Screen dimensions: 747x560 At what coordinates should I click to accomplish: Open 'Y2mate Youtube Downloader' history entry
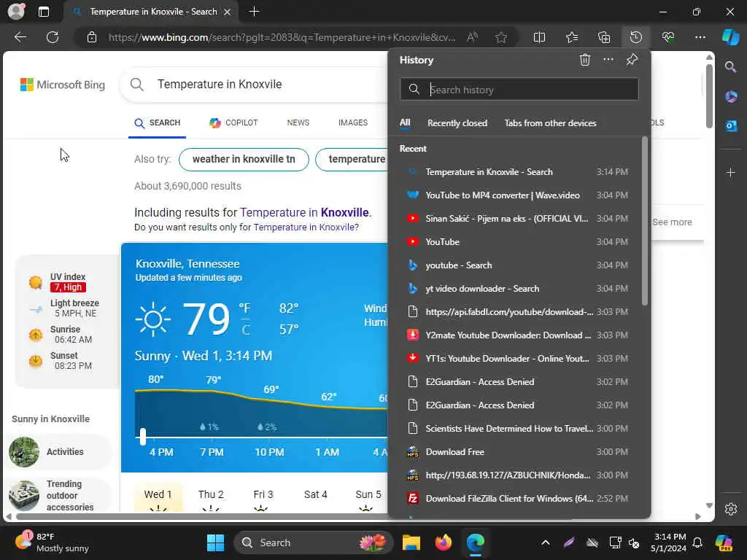519,335
